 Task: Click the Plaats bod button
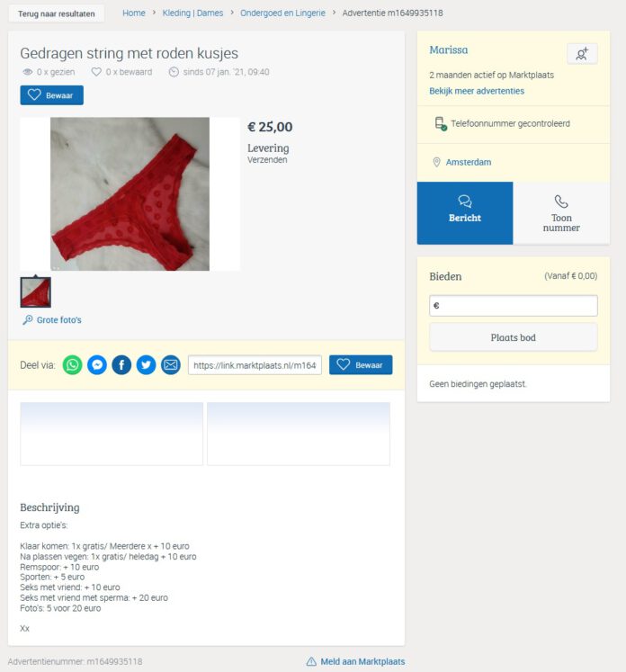(x=514, y=337)
